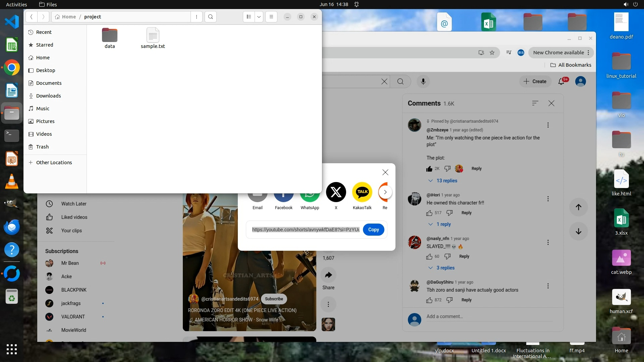Click the voice search microphone icon
The image size is (644, 362).
point(423,81)
